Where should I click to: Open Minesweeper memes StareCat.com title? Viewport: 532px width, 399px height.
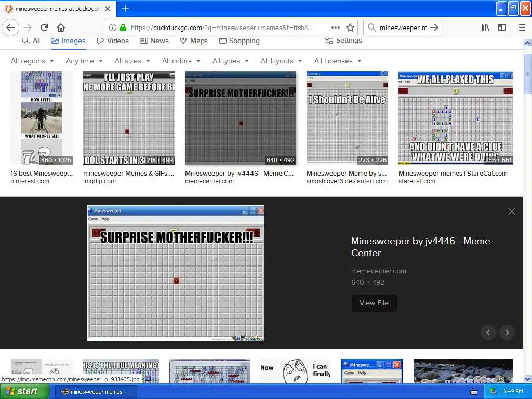pos(453,174)
